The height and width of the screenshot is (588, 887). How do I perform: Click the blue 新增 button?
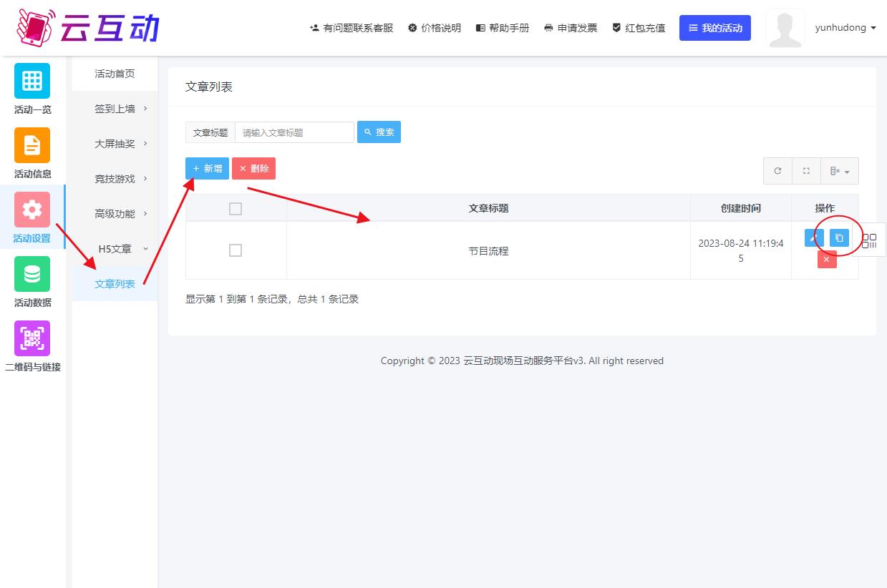pos(207,169)
